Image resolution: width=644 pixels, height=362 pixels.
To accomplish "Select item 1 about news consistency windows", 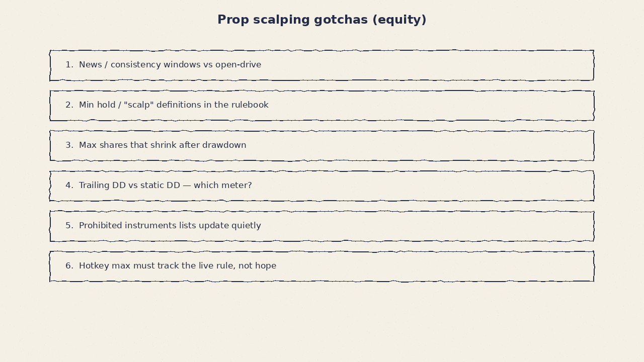I will 322,65.
